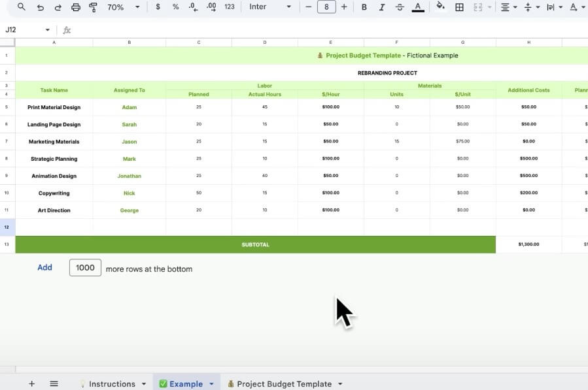Activate the paint format tool
The width and height of the screenshot is (588, 390).
tap(93, 7)
